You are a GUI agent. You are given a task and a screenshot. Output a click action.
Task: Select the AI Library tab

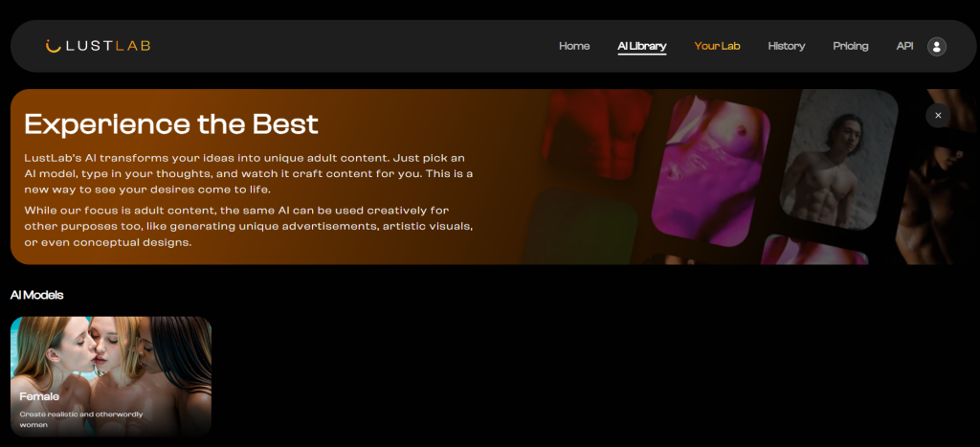[x=642, y=47]
